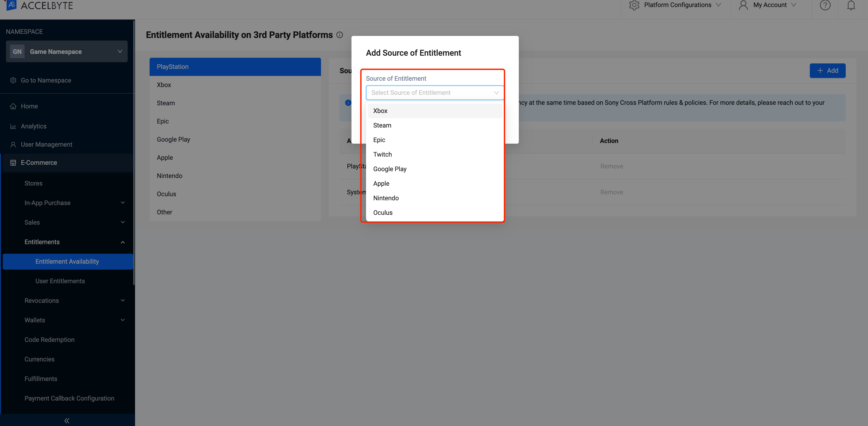Viewport: 868px width, 426px height.
Task: Click the info icon beside the page title
Action: pos(340,35)
